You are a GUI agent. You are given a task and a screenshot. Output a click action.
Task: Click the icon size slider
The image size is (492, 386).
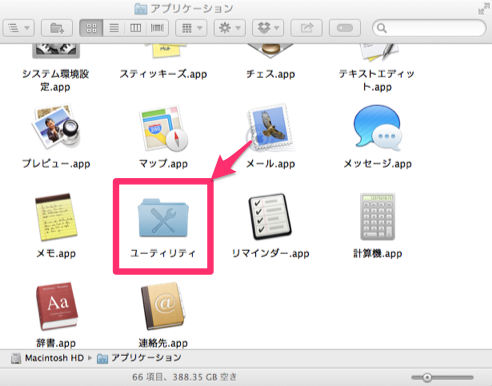click(x=443, y=377)
